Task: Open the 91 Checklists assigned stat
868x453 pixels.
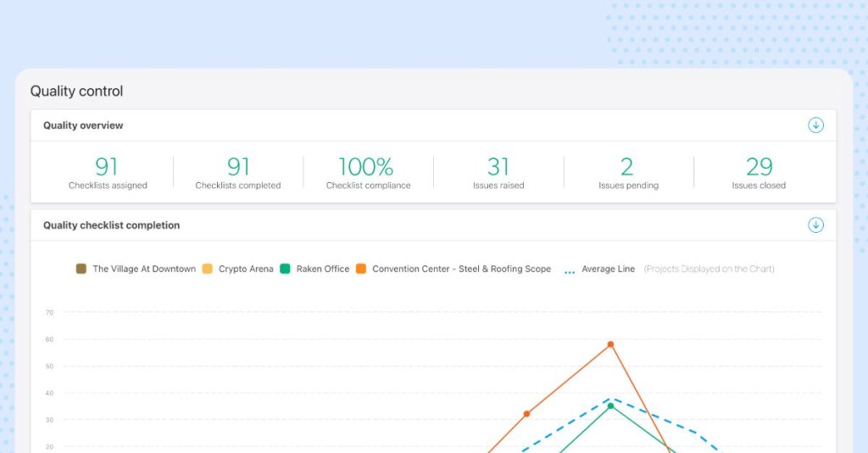Action: point(108,172)
